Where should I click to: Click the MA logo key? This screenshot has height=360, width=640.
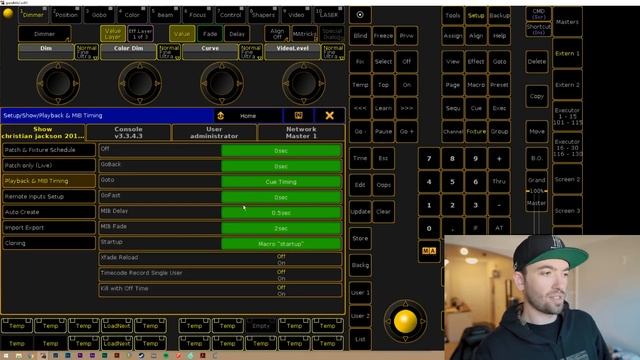[x=429, y=251]
